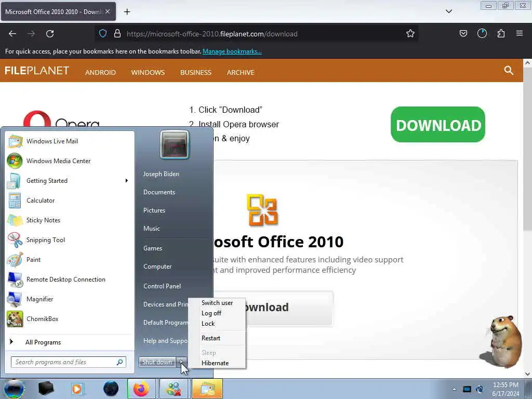Open Music library

click(152, 229)
